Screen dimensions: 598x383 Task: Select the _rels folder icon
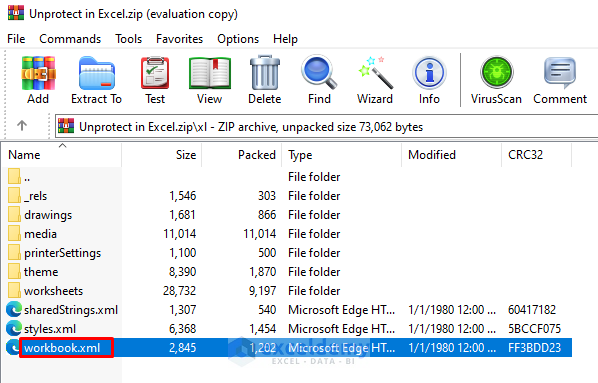pyautogui.click(x=14, y=196)
